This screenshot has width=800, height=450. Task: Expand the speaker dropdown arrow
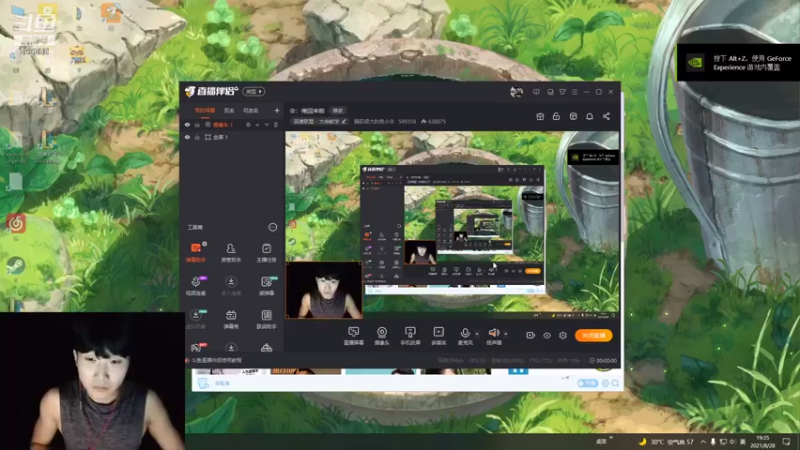tap(506, 334)
